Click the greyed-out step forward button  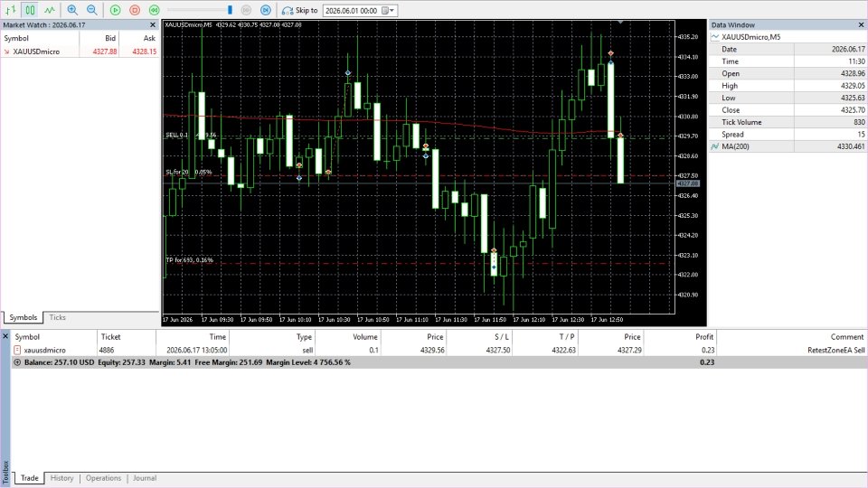click(246, 10)
